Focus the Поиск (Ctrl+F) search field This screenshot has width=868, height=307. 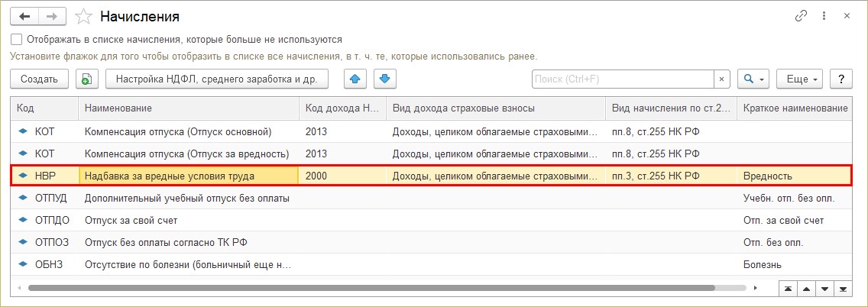(623, 79)
